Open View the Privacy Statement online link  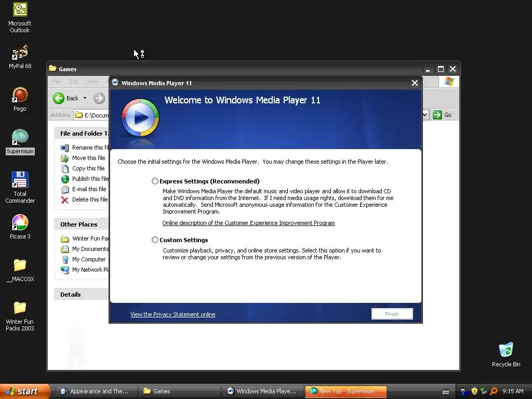(x=172, y=314)
